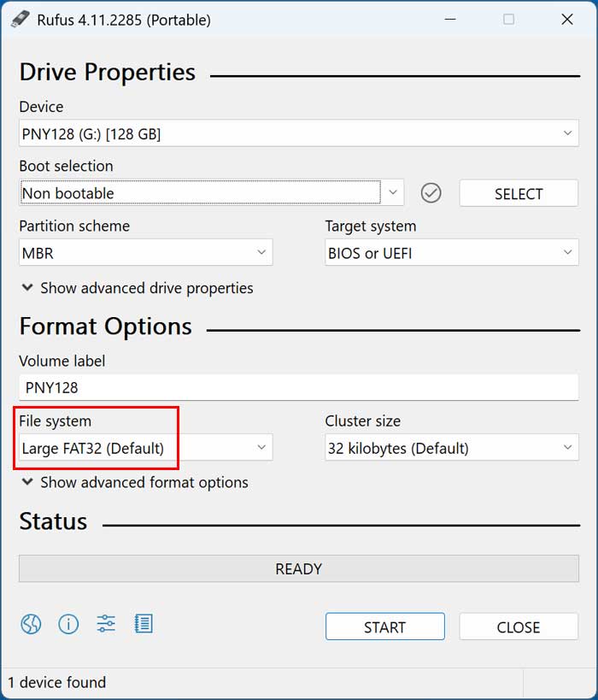Viewport: 598px width, 700px height.
Task: Click the SELECT button
Action: (519, 193)
